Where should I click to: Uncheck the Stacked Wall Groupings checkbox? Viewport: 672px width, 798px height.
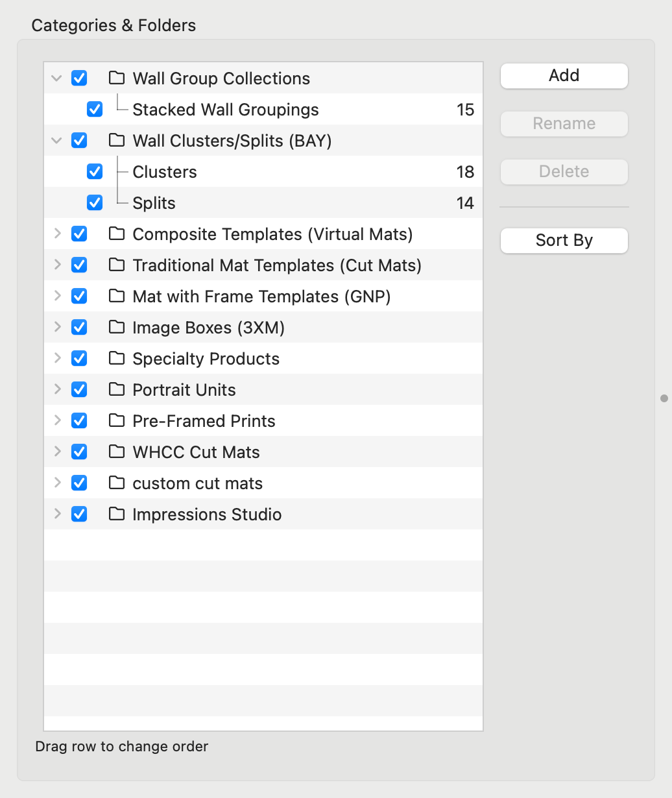[95, 110]
